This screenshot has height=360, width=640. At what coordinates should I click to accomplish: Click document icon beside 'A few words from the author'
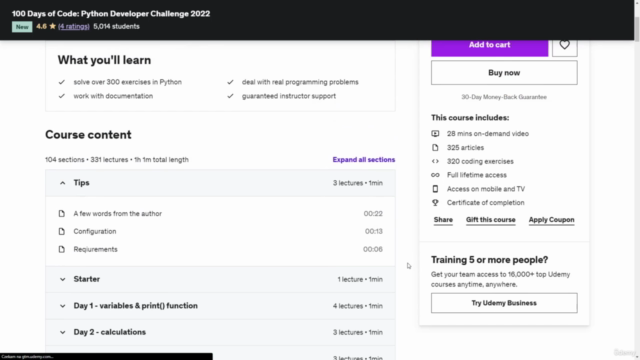point(62,214)
